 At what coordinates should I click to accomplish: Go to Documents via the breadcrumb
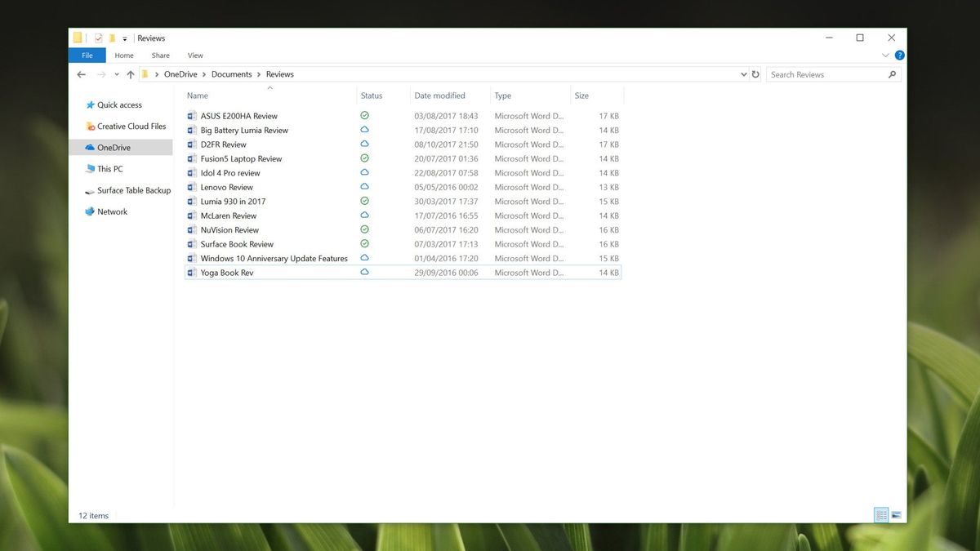[x=231, y=73]
